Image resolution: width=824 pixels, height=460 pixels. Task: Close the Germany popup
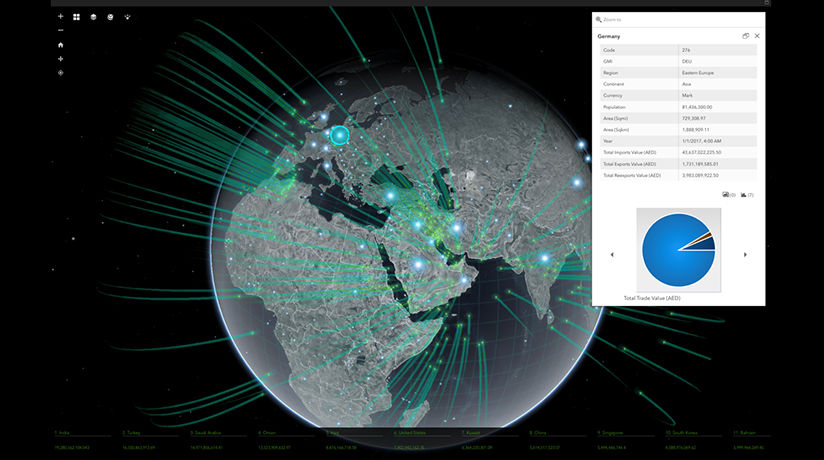757,36
